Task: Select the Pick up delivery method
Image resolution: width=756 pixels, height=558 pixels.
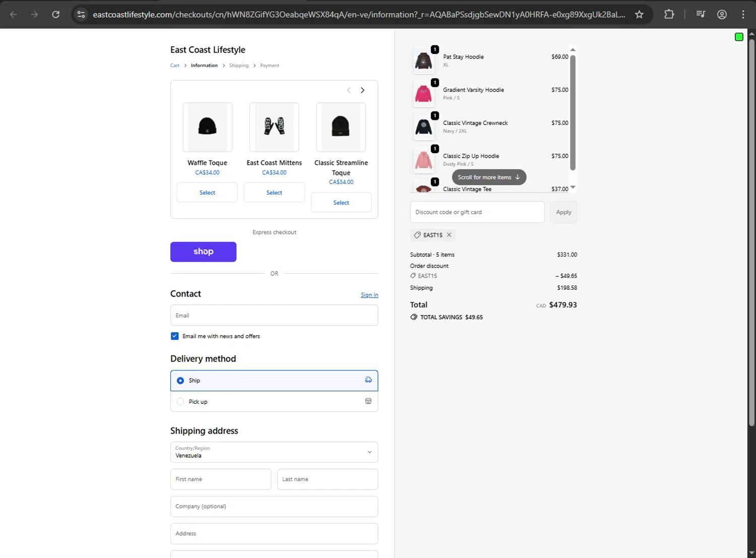Action: click(274, 402)
